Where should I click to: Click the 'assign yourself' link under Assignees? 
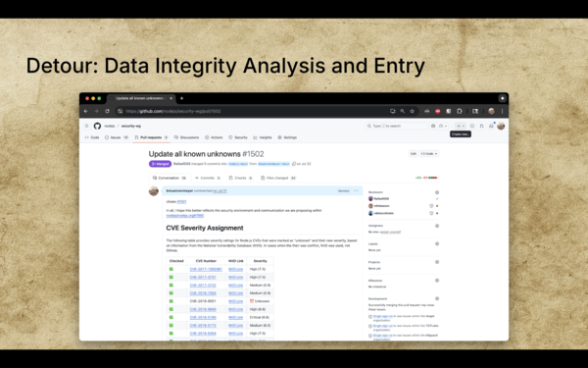coord(390,232)
